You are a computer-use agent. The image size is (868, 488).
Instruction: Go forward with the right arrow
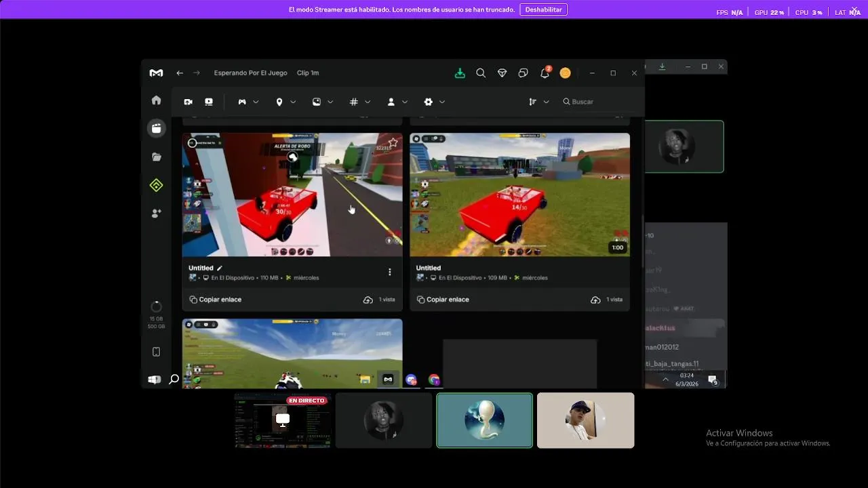click(x=197, y=73)
